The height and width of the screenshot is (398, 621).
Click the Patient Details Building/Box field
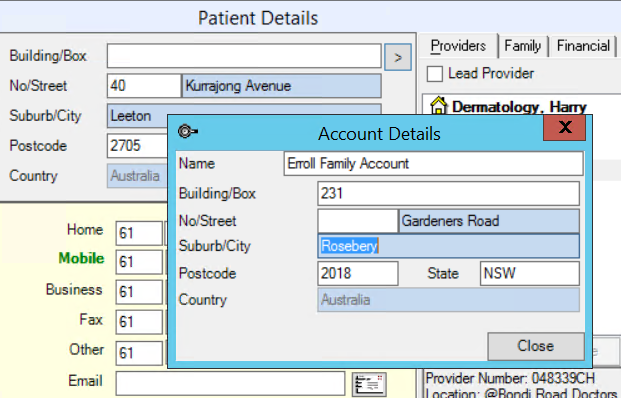[x=244, y=56]
